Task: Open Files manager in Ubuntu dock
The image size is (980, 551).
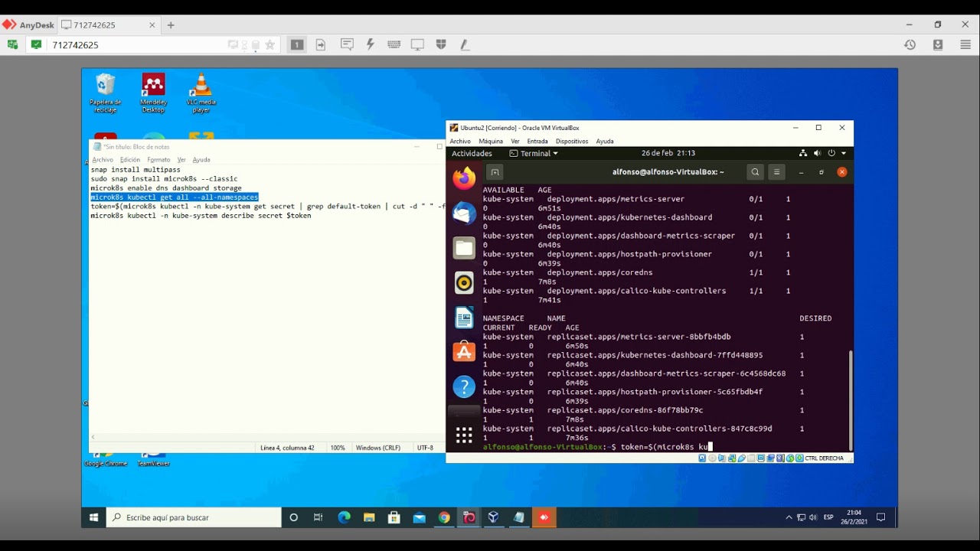Action: pyautogui.click(x=464, y=248)
